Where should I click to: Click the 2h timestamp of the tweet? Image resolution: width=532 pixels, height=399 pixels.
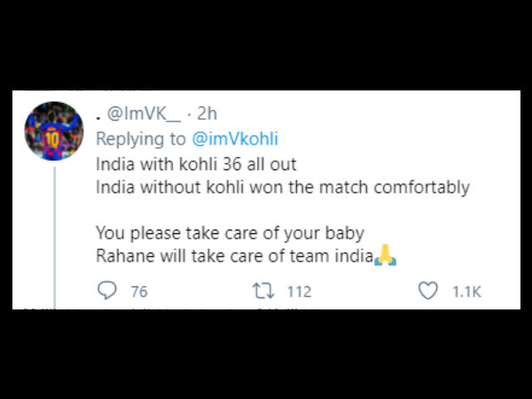pos(205,114)
